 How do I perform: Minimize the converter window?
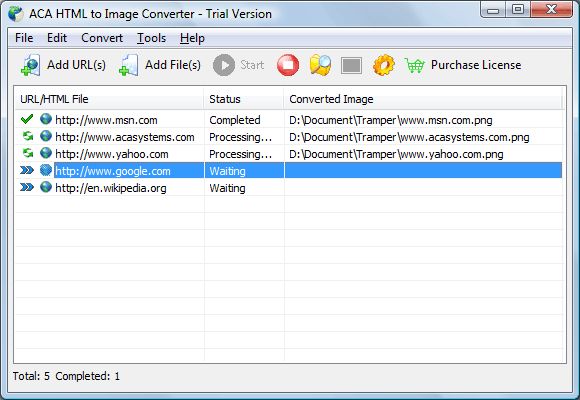493,10
